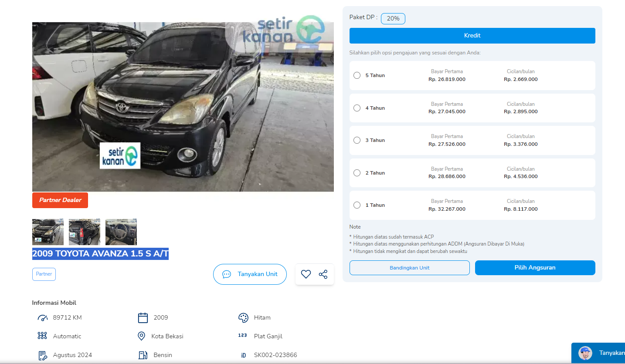This screenshot has height=364, width=625.
Task: Click the Bensin fuel text
Action: pos(163,355)
